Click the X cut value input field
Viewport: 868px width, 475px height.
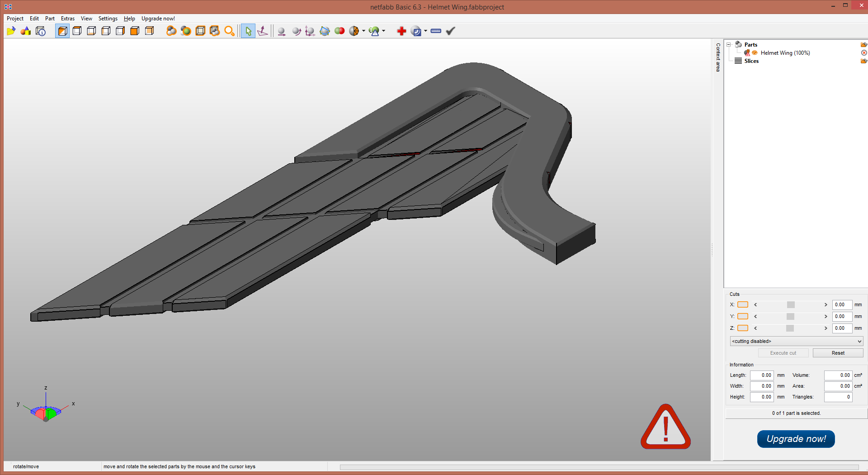coord(841,305)
